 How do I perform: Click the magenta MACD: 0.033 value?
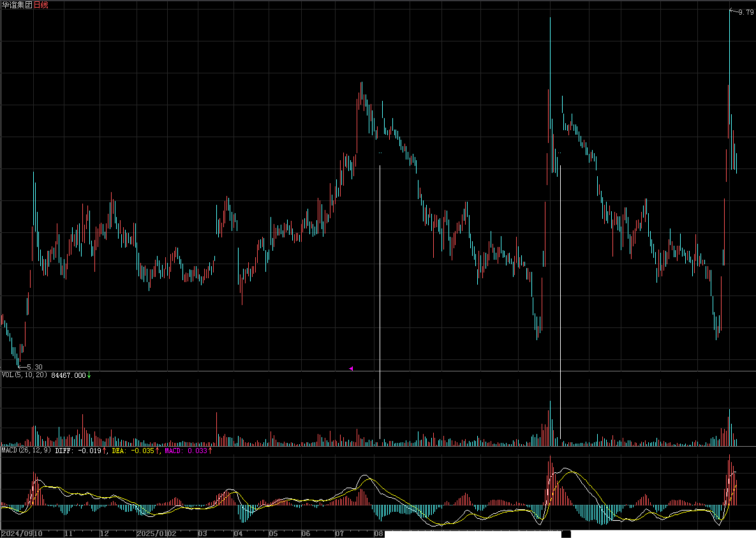(186, 450)
